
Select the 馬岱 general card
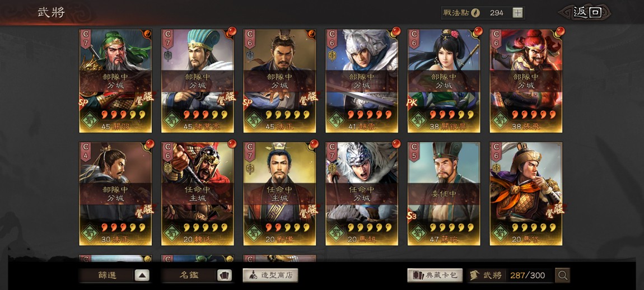pyautogui.click(x=526, y=194)
